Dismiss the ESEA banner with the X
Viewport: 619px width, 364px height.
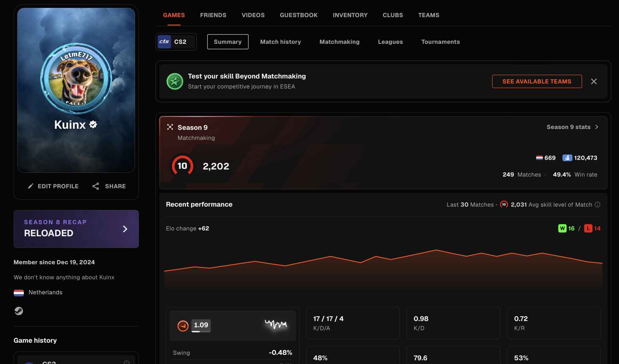[594, 81]
